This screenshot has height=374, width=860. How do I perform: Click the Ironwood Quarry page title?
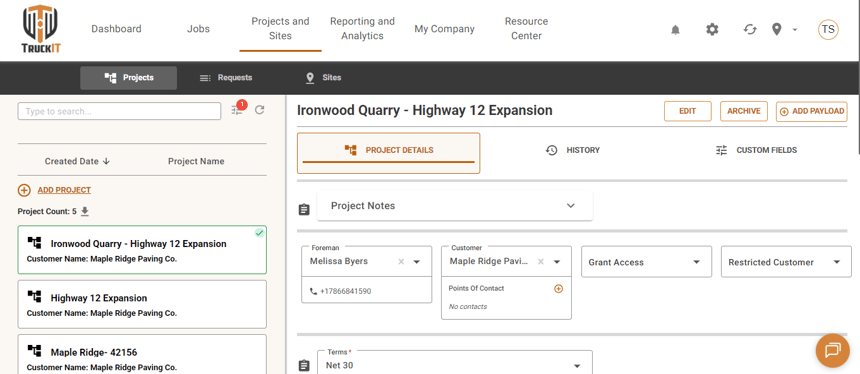point(425,110)
